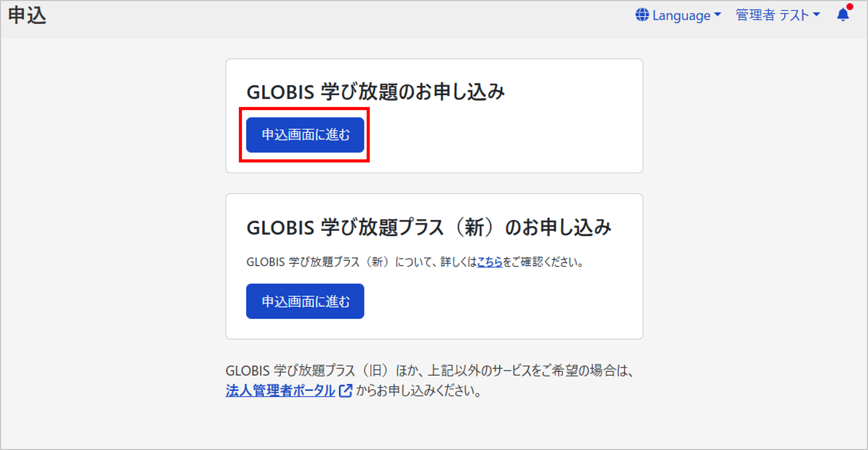Expand the Language dropdown caret
The height and width of the screenshot is (450, 868).
pyautogui.click(x=717, y=14)
